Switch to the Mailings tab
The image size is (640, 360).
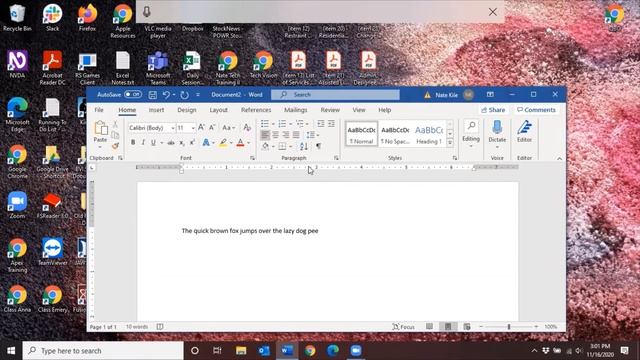tap(296, 110)
